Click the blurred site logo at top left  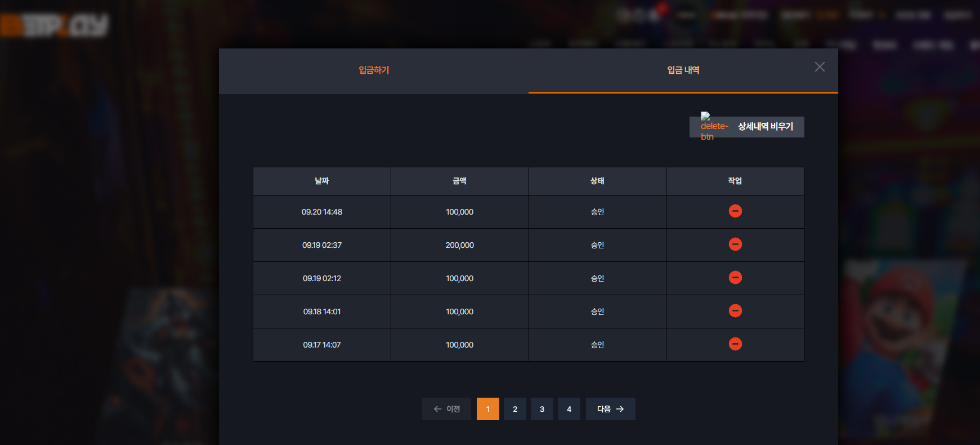[x=54, y=25]
